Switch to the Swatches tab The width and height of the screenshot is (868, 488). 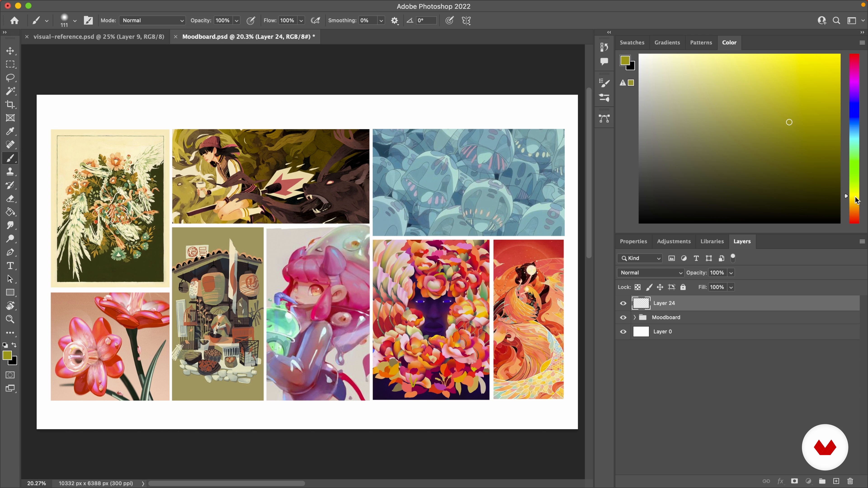pos(632,43)
